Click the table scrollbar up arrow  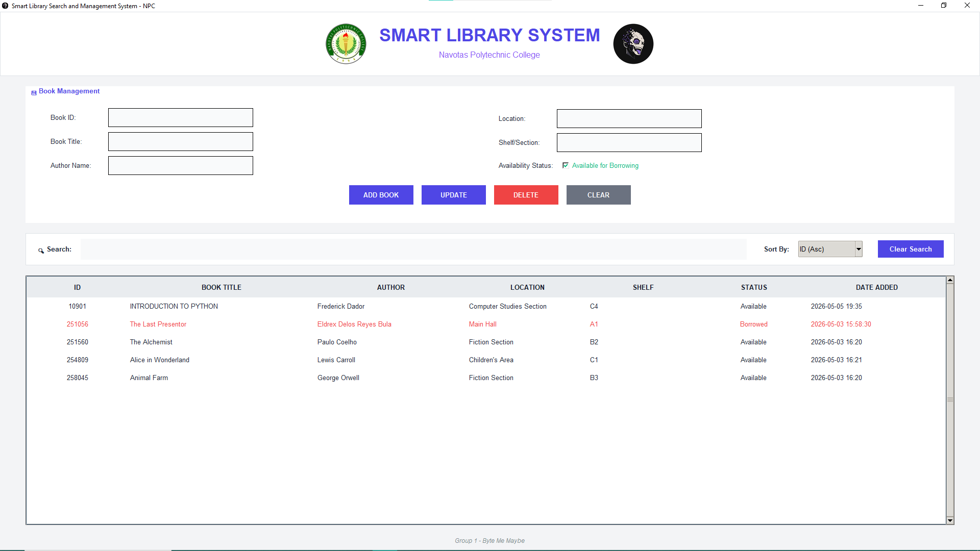coord(950,280)
